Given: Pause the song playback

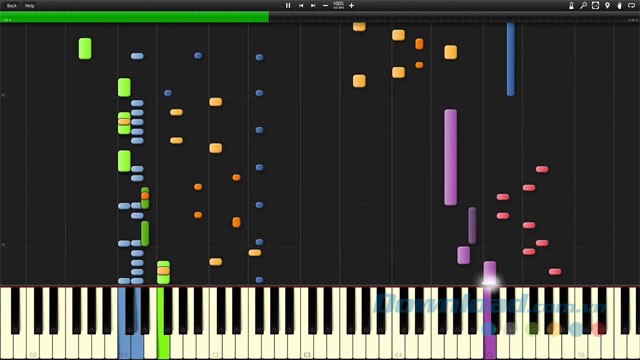Looking at the screenshot, I should click(288, 6).
